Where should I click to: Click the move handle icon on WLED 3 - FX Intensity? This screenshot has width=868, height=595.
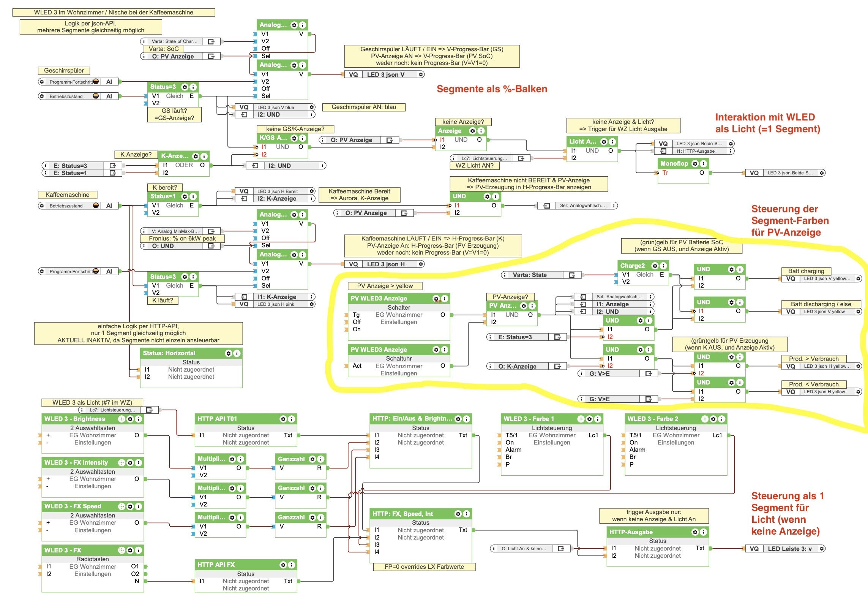click(122, 463)
